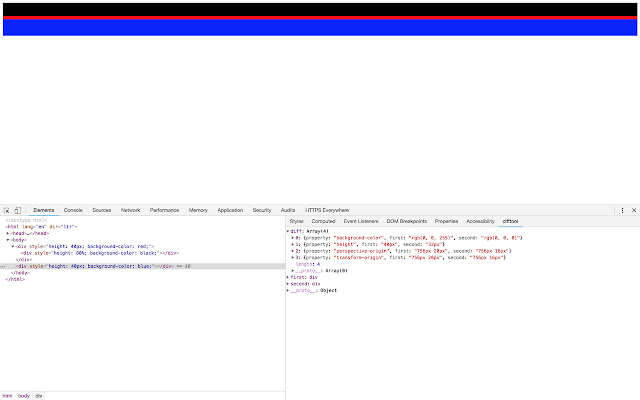
Task: Expand the __proto__ Array(0) entry
Action: coord(293,271)
